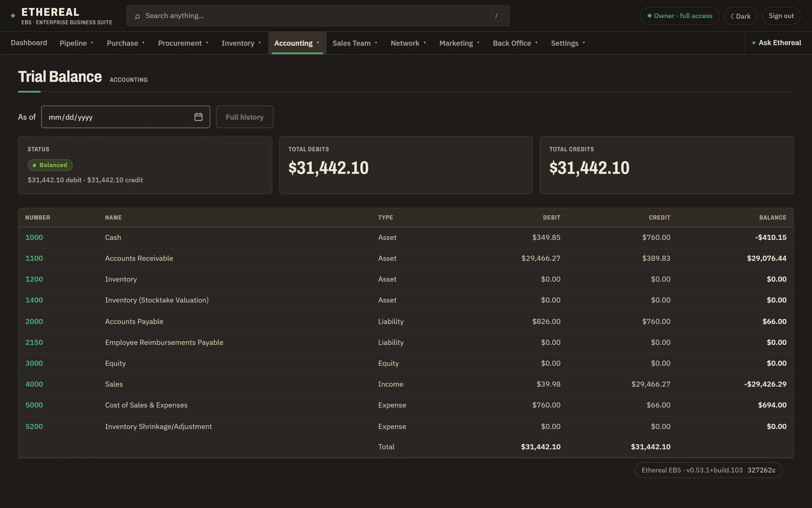
Task: Open account number 2150
Action: [x=34, y=342]
